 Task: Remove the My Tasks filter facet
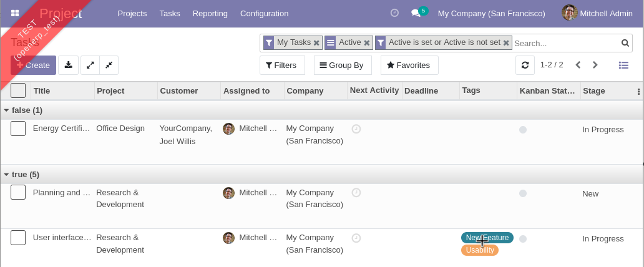[x=316, y=43]
